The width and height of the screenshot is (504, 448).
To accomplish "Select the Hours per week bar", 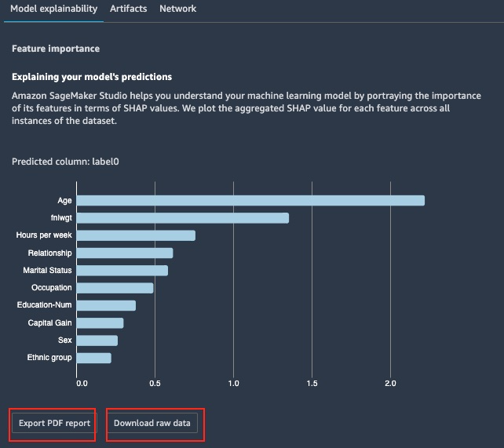I will (136, 235).
